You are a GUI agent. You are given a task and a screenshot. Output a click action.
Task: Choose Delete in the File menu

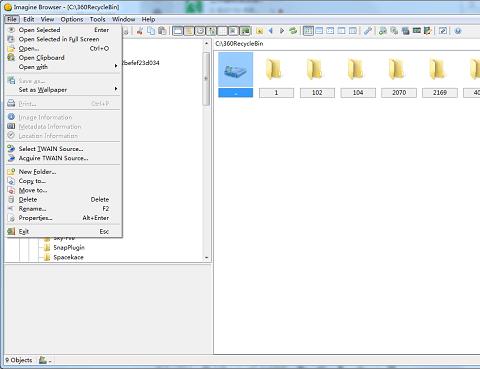63,199
